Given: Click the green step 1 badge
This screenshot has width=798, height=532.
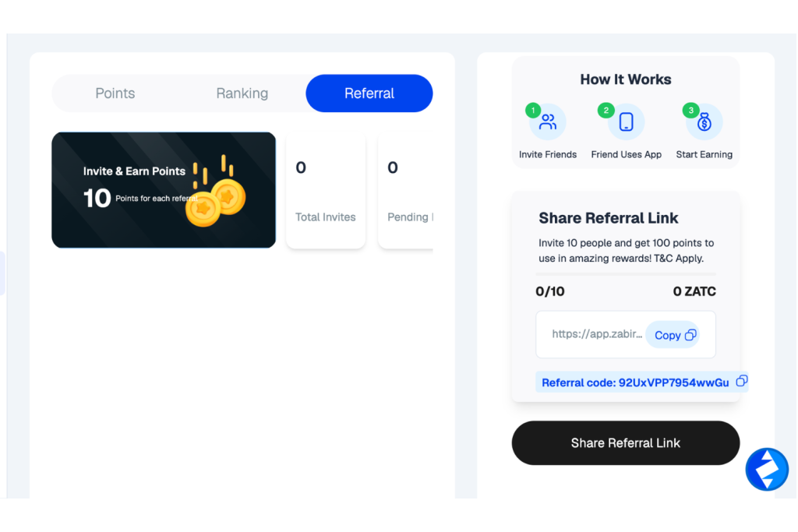Looking at the screenshot, I should [533, 110].
